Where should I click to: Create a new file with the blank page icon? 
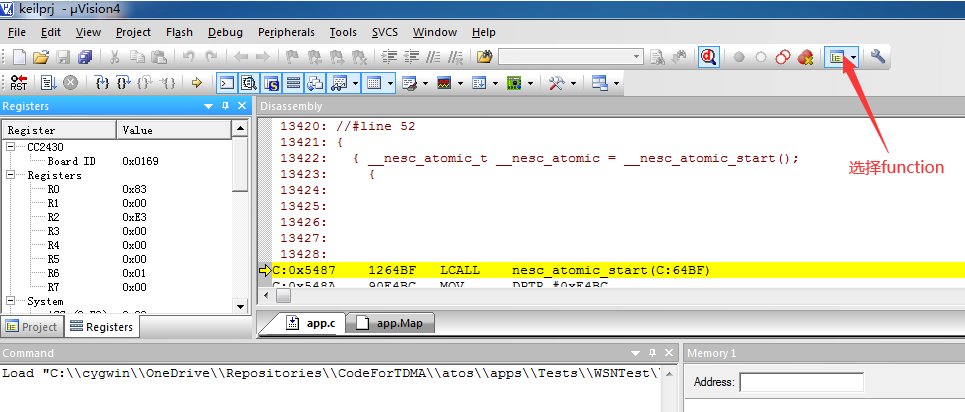19,57
